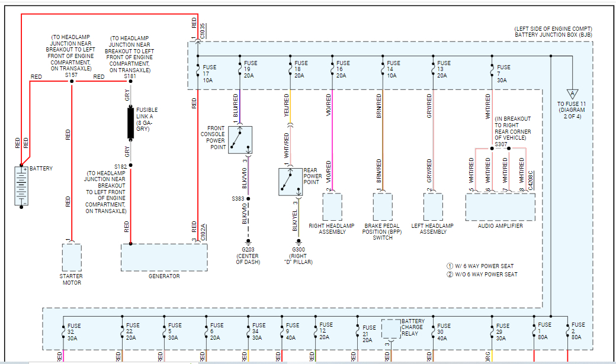Screen dimensions: 616x364
Task: Click the G203 ground symbol
Action: click(248, 241)
